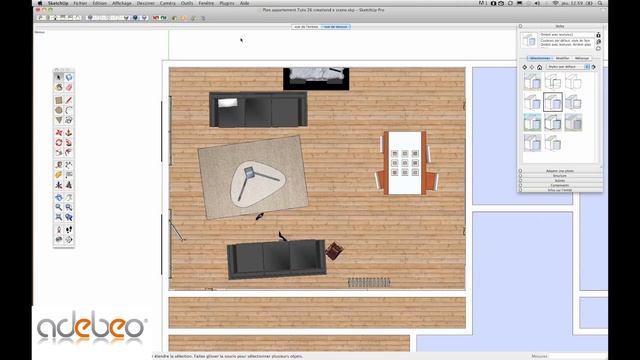Open the vue de dessus scene tab
The width and height of the screenshot is (640, 360).
click(336, 27)
